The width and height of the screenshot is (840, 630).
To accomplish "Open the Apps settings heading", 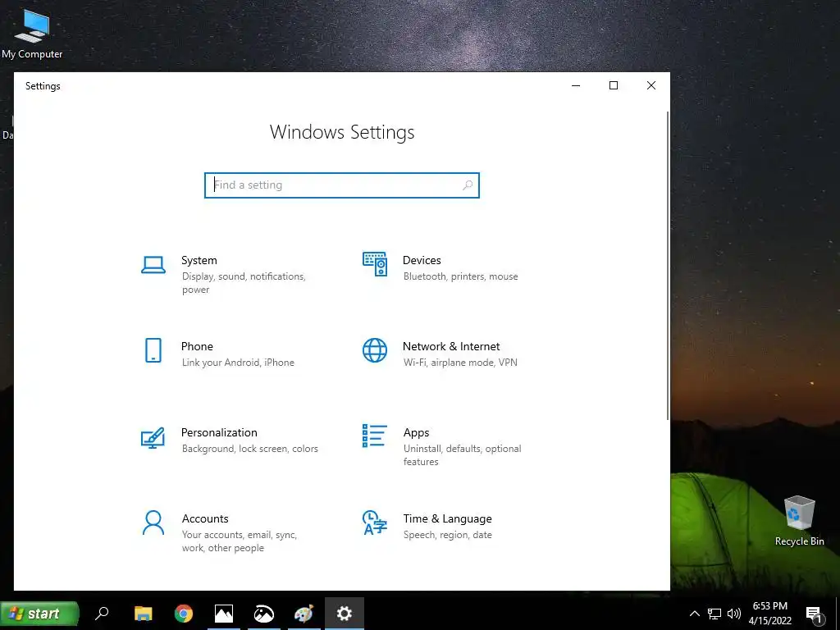I will point(416,433).
